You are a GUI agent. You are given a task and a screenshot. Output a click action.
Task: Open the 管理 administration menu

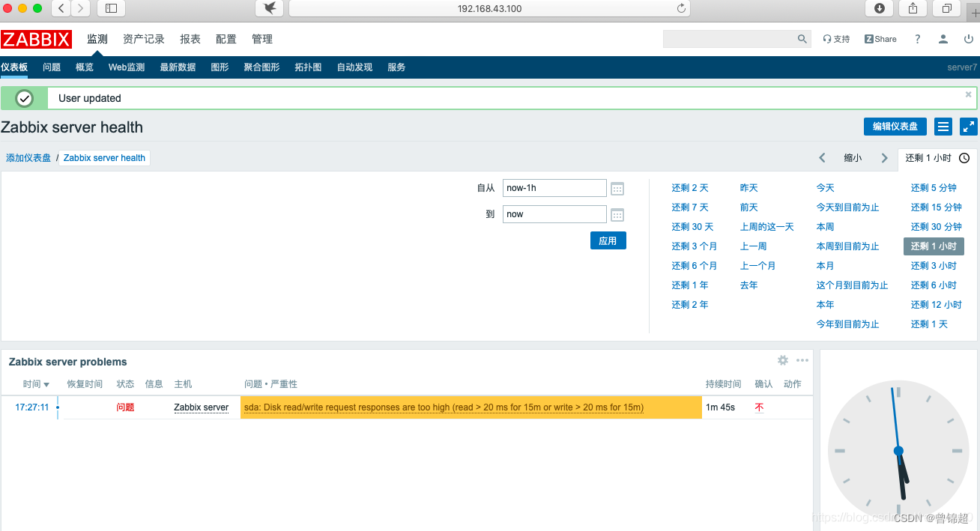point(262,39)
